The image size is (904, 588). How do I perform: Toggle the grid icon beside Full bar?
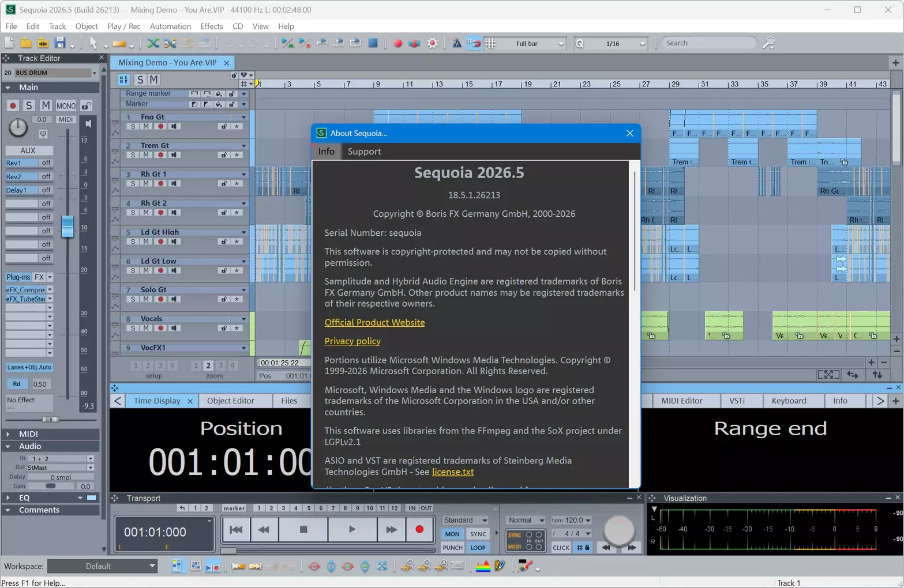point(491,43)
